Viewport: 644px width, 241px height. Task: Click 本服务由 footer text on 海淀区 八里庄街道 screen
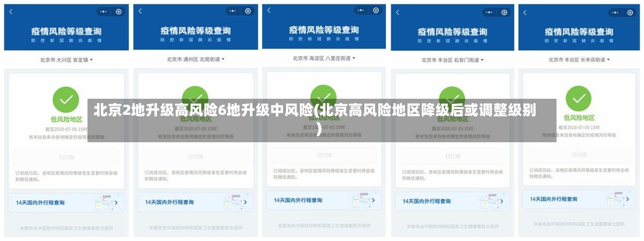(324, 226)
